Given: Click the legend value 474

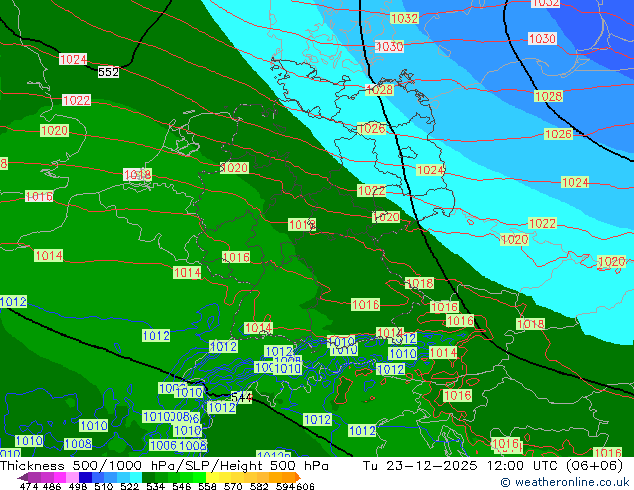Looking at the screenshot, I should coord(29,486).
